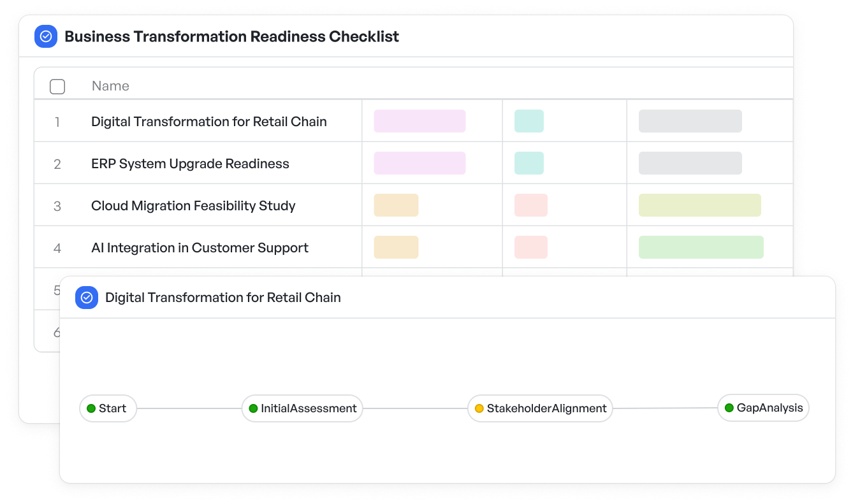Click purple tag in Digital Transformation row
The width and height of the screenshot is (853, 504).
tap(419, 121)
